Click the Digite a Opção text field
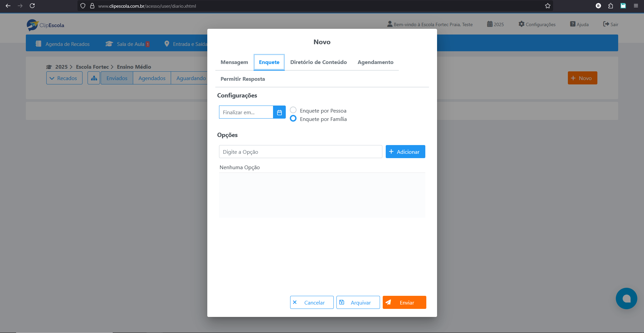644x333 pixels. pyautogui.click(x=300, y=152)
